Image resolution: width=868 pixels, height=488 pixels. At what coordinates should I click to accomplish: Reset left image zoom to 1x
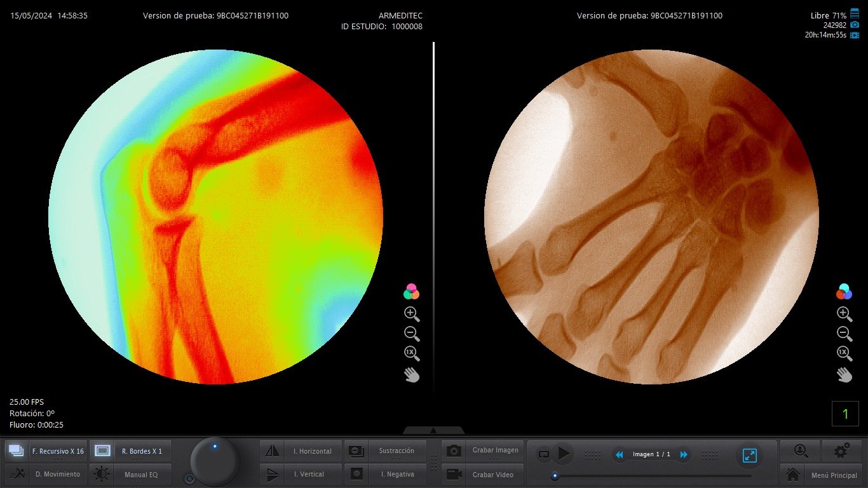pos(410,354)
